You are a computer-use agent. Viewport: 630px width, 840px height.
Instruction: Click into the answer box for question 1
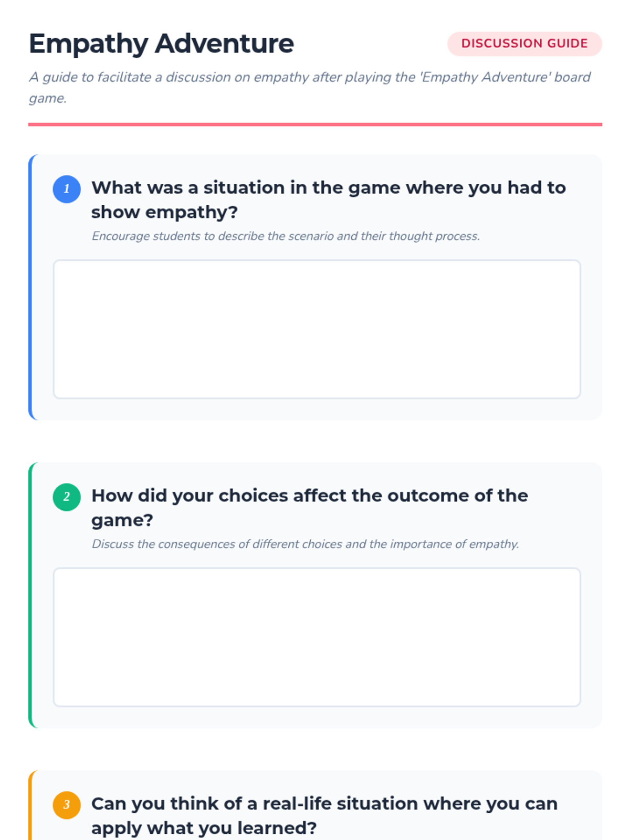point(317,329)
